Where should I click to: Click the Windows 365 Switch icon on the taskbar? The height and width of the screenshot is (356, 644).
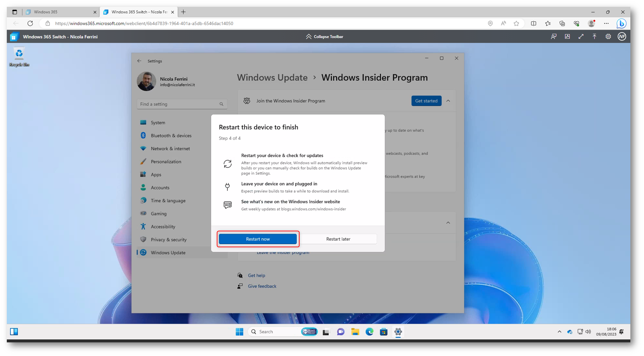coord(14,332)
